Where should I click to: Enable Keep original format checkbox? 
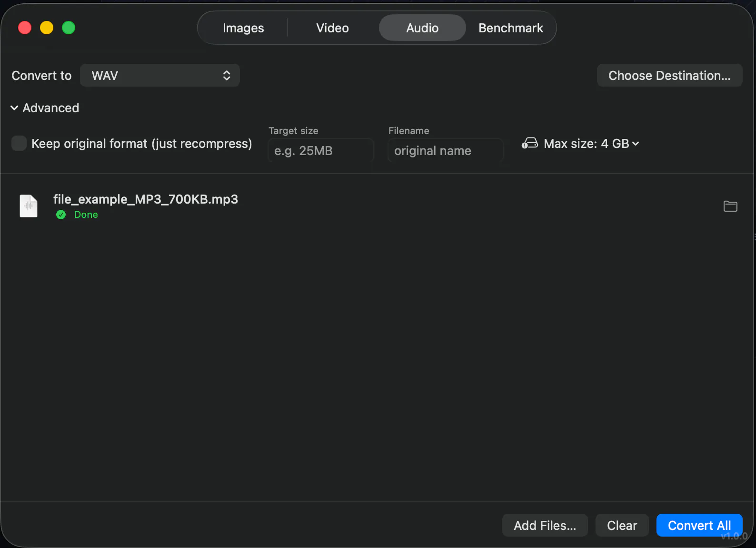tap(19, 143)
